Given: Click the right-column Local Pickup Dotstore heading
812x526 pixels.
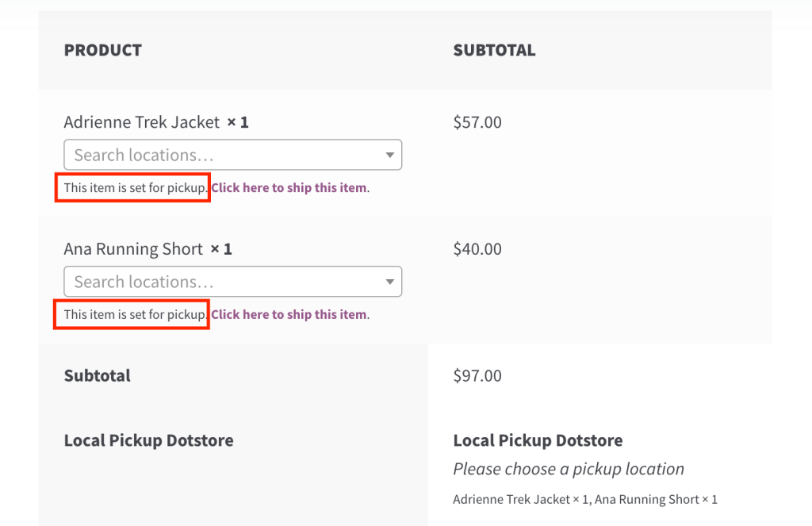Looking at the screenshot, I should pos(538,440).
